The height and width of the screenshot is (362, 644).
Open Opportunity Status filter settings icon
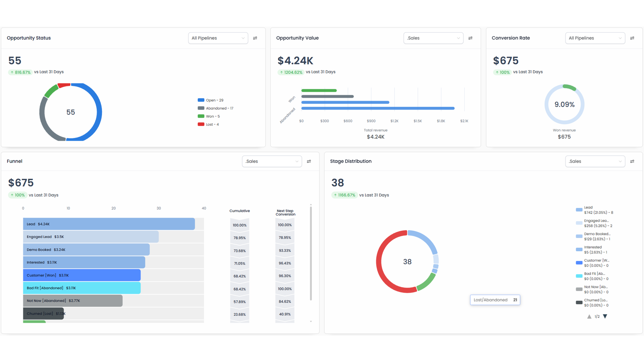255,38
